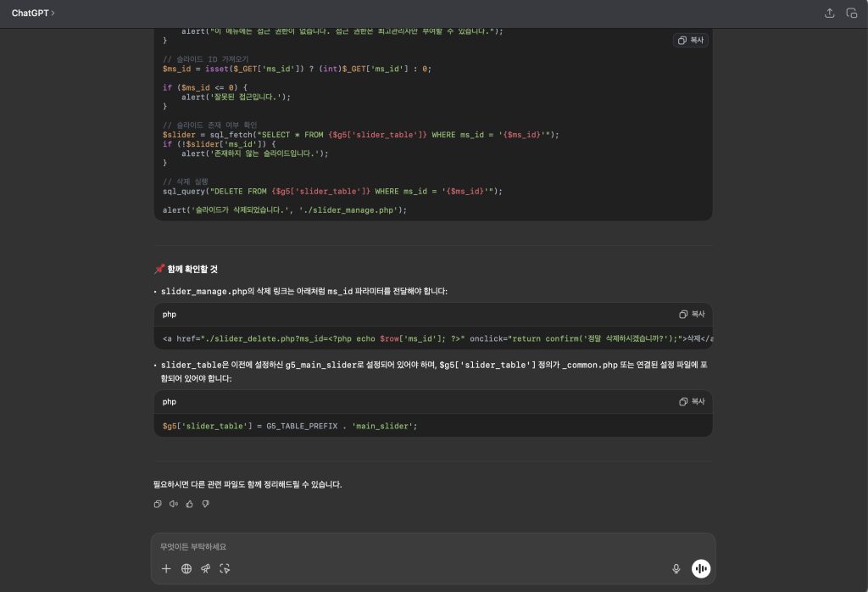Click the DELETE FROM sql_query code line
This screenshot has height=592, width=868.
pyautogui.click(x=332, y=191)
